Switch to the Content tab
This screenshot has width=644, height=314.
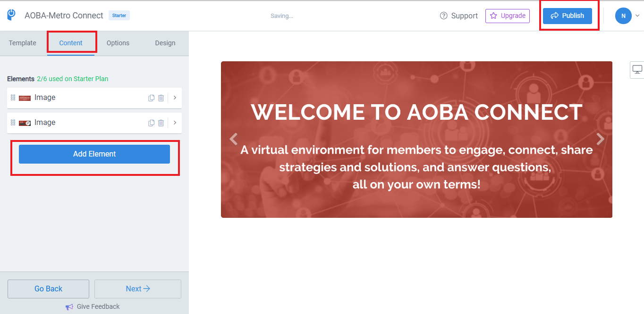tap(71, 43)
